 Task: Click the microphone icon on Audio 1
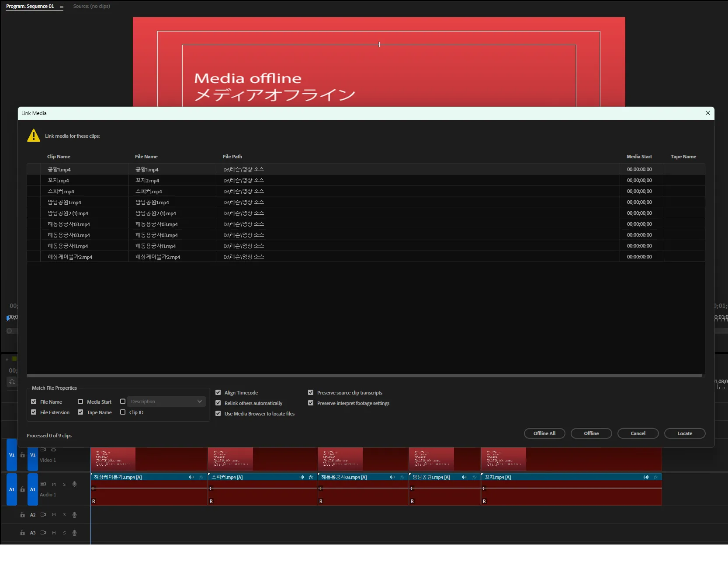point(74,484)
